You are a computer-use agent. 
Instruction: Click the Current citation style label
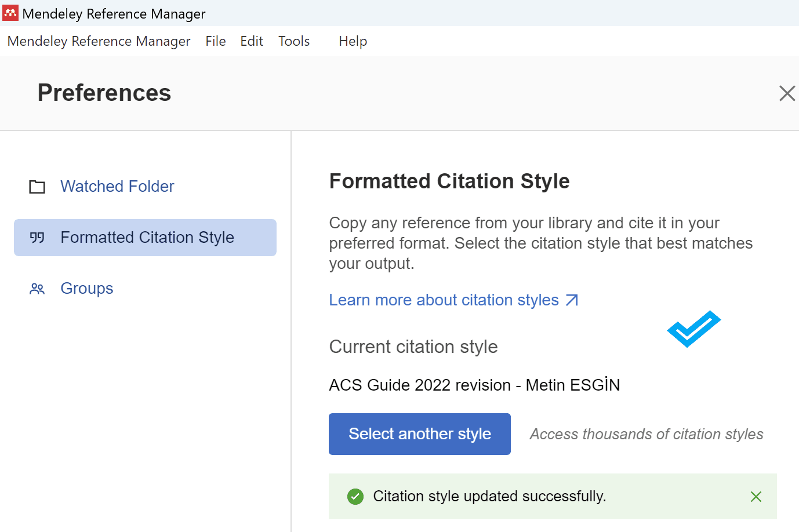click(x=413, y=347)
